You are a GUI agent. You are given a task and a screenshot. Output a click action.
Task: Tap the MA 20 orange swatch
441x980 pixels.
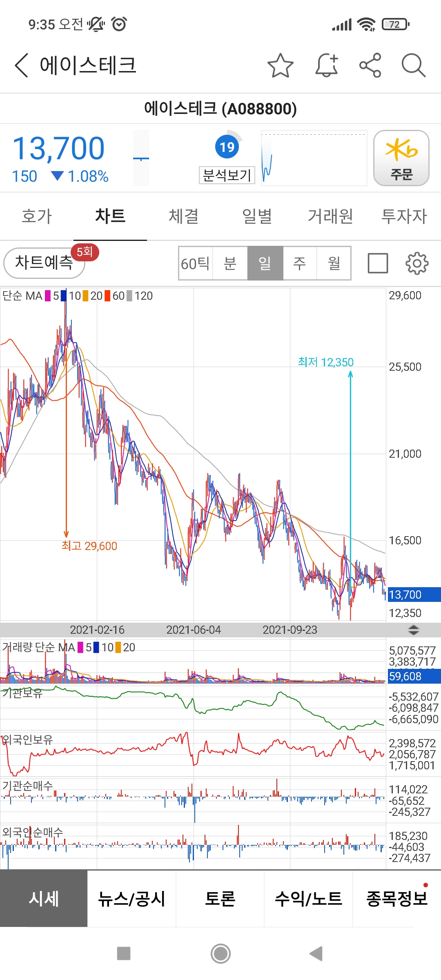click(x=85, y=296)
